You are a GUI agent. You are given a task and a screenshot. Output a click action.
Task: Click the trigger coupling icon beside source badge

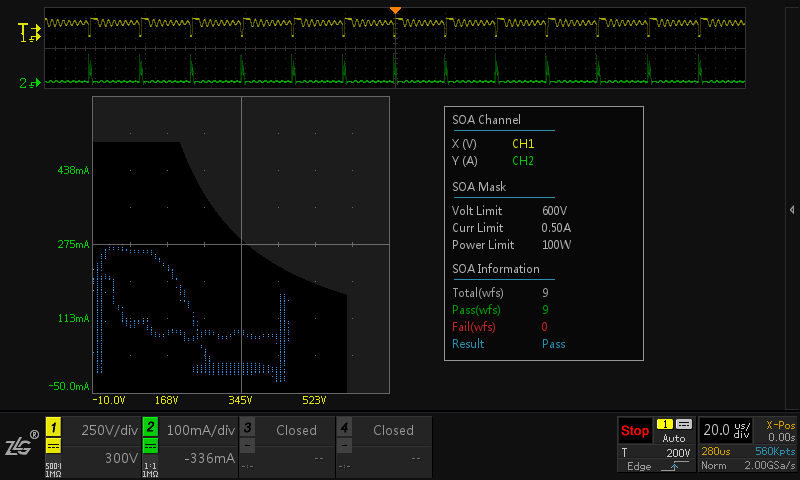point(684,424)
